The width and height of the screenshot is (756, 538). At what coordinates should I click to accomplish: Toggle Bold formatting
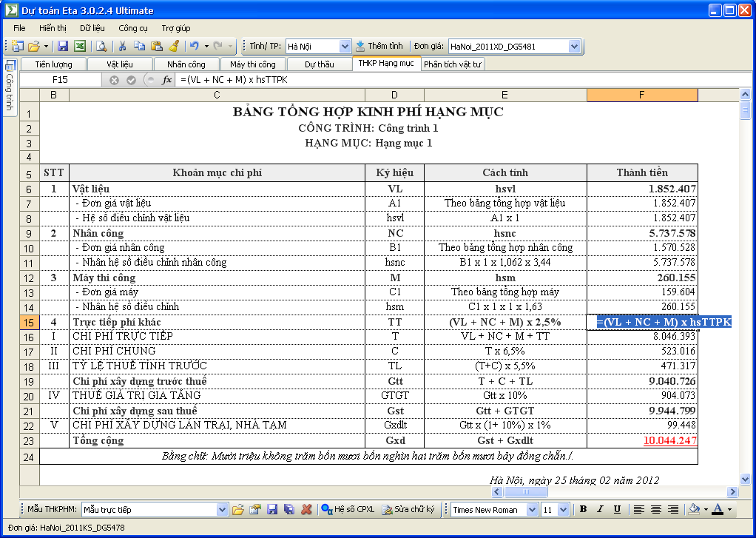583,509
